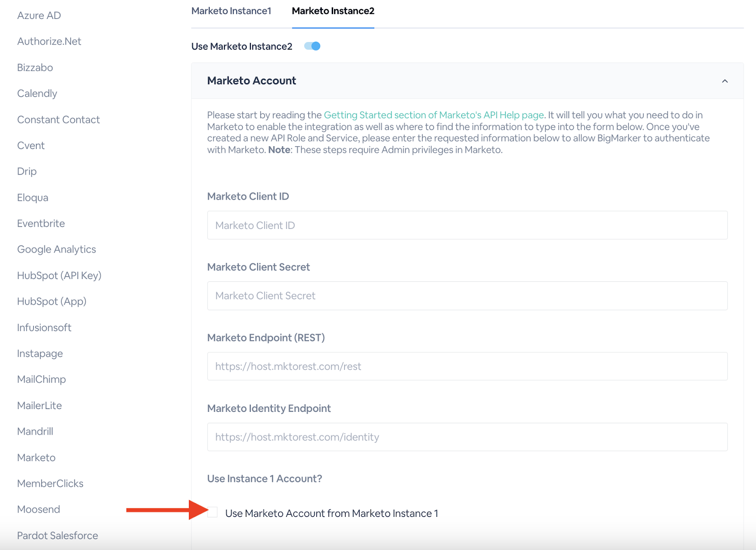Viewport: 756px width, 550px height.
Task: Open HubSpot (API Key) integration
Action: pyautogui.click(x=60, y=276)
